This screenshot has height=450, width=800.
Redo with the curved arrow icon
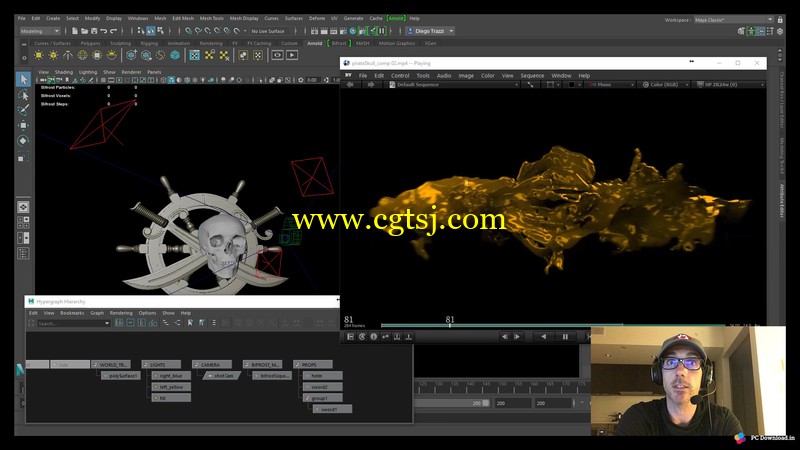pos(113,31)
